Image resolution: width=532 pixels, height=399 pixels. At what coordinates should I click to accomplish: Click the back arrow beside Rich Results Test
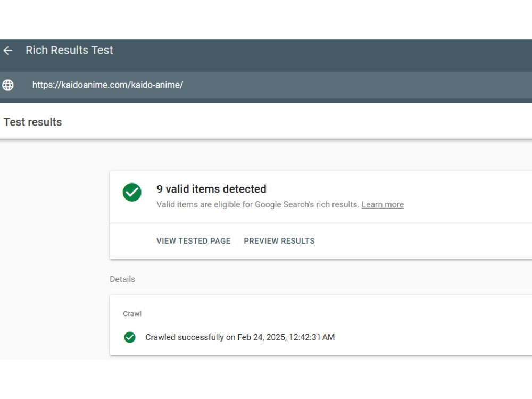[x=8, y=51]
